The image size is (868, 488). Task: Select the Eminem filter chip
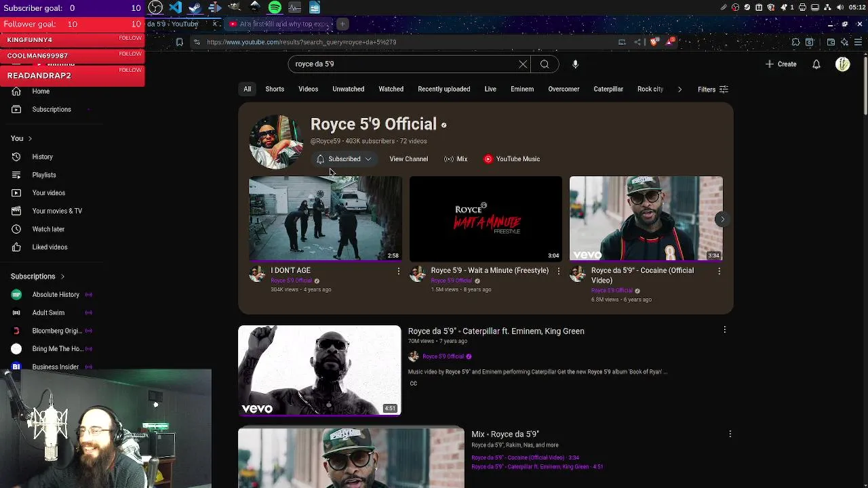[x=522, y=89]
